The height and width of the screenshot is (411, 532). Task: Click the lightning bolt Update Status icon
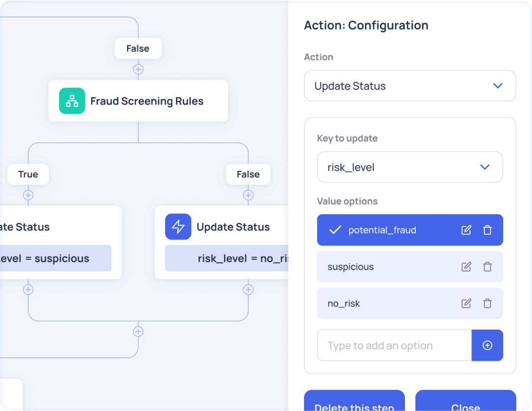[178, 227]
